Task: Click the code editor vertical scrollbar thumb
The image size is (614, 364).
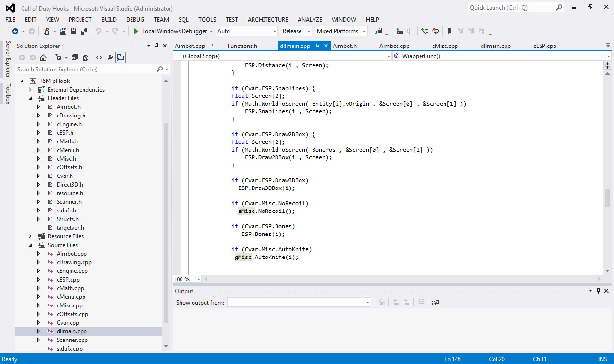Action: 607,198
